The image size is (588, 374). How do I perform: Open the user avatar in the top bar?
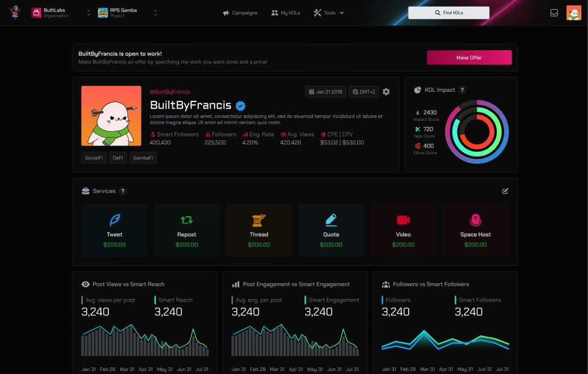[573, 13]
